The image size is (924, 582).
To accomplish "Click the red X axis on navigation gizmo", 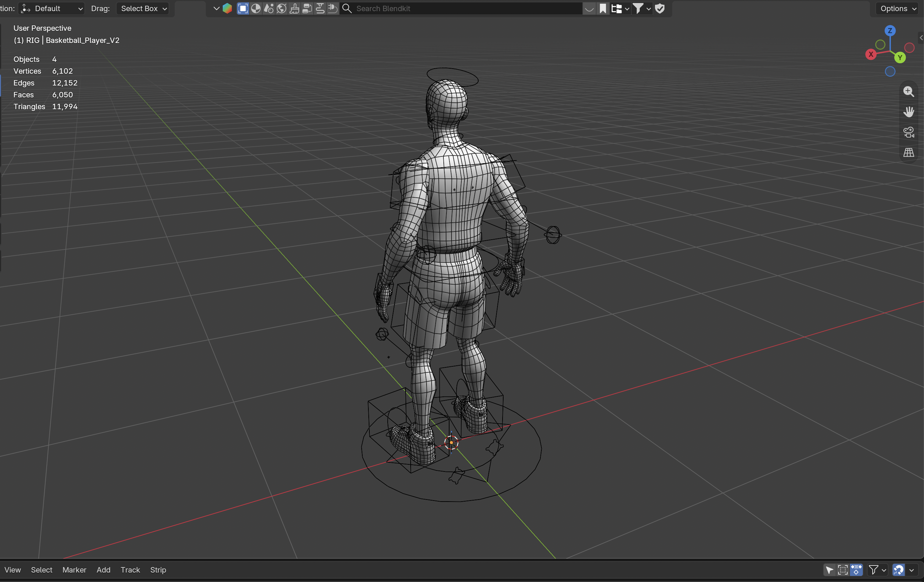I will (x=871, y=54).
